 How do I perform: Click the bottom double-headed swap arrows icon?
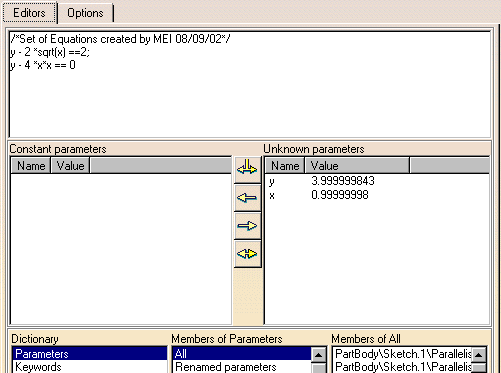pos(247,254)
